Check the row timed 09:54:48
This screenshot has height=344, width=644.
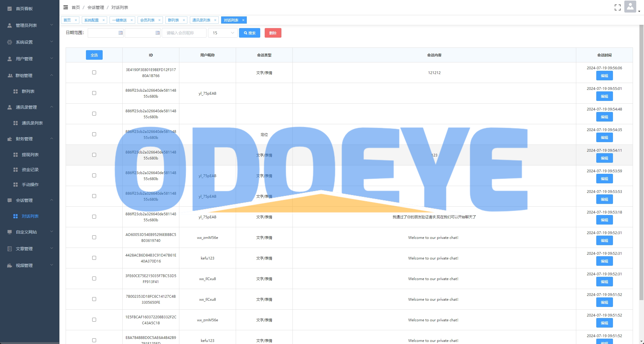pos(94,114)
